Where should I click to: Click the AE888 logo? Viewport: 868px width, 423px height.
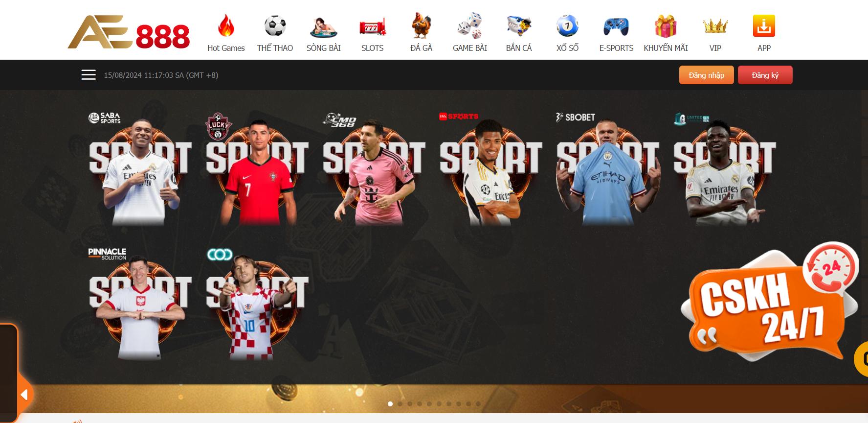[129, 32]
